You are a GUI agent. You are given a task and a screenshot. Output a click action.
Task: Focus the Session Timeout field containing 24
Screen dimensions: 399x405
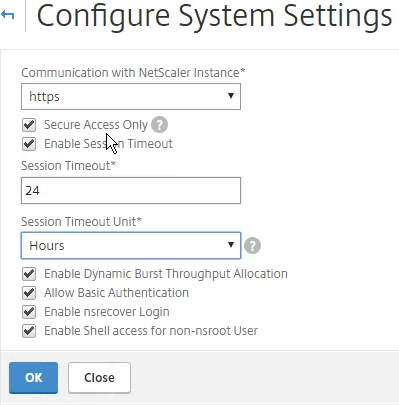click(131, 190)
